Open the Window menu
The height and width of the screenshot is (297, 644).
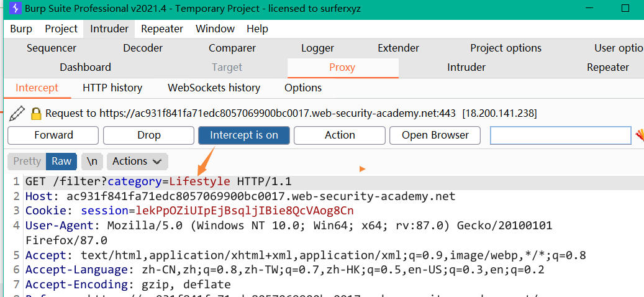point(215,29)
